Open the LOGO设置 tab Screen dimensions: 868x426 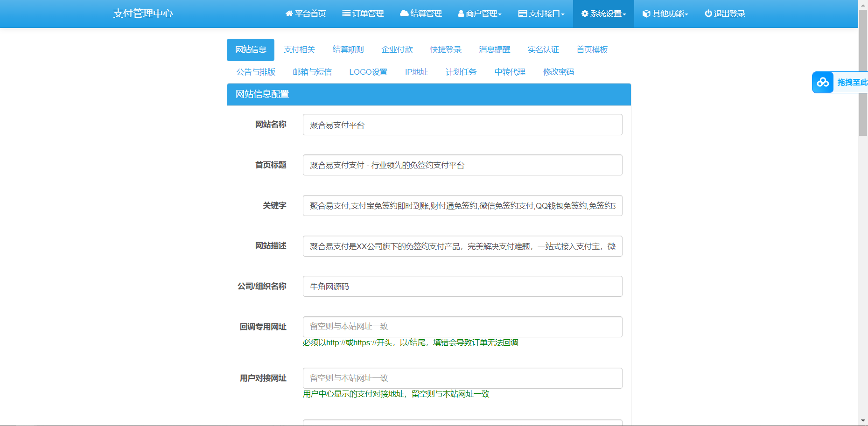368,72
